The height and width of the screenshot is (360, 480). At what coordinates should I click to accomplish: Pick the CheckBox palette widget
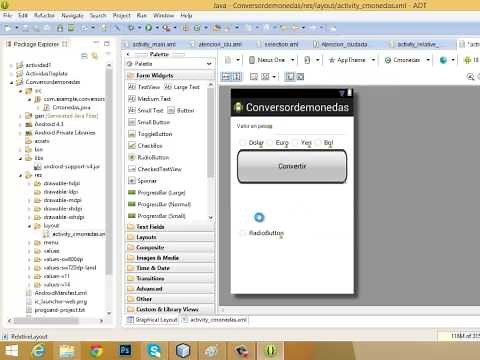(145, 146)
